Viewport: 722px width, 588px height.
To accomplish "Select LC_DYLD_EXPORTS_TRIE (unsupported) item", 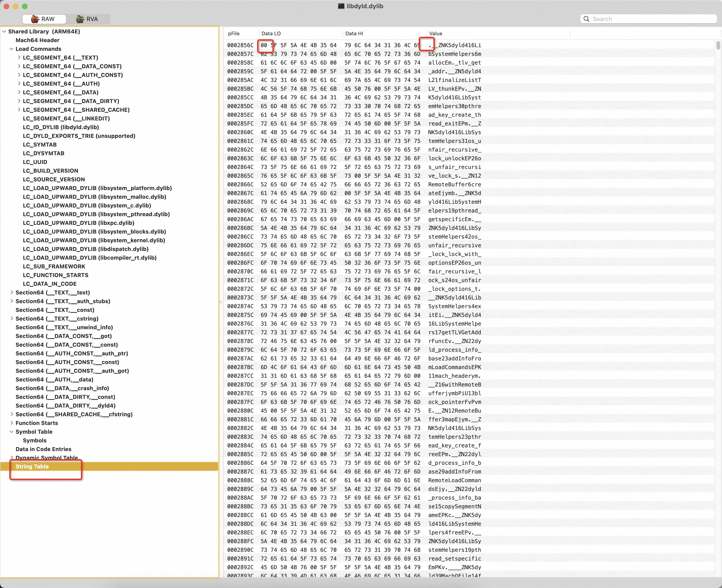I will (x=79, y=136).
